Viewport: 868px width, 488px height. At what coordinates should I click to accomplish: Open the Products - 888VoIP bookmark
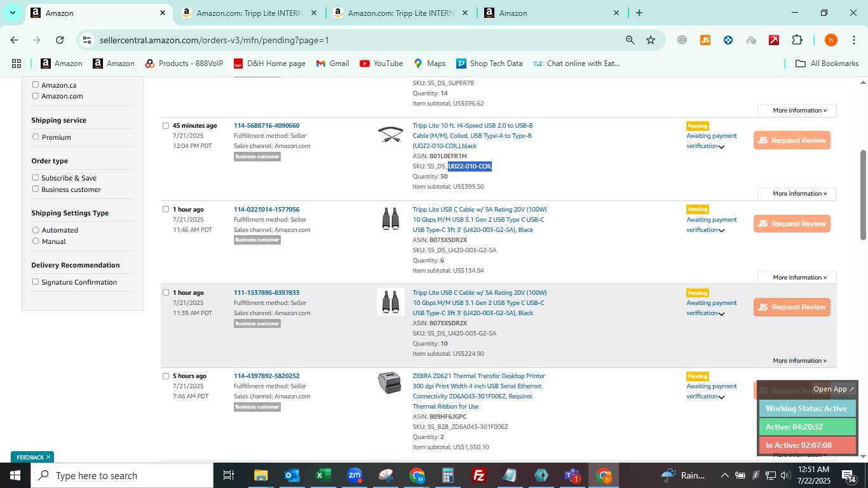pyautogui.click(x=184, y=64)
